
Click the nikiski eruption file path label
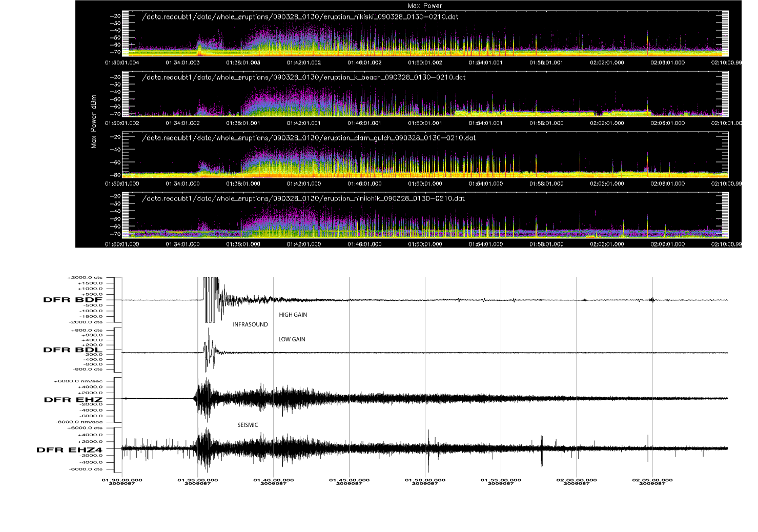click(x=300, y=17)
